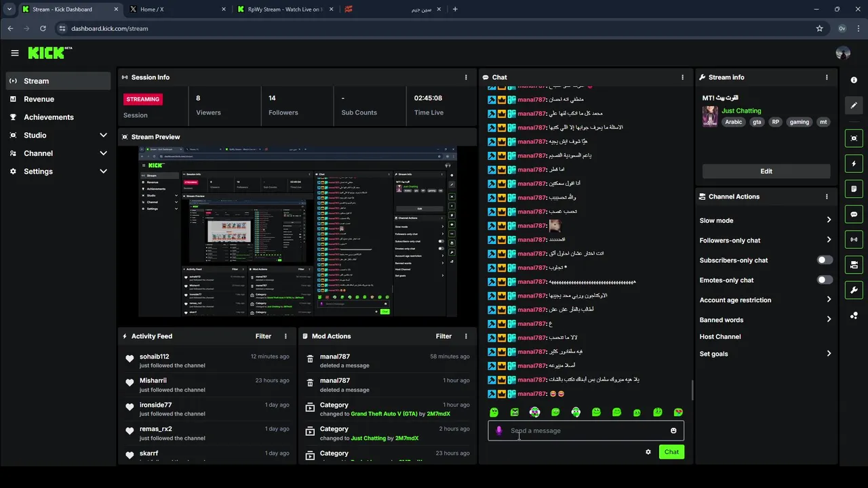
Task: Open the browser tab search dropdown
Action: coord(9,9)
